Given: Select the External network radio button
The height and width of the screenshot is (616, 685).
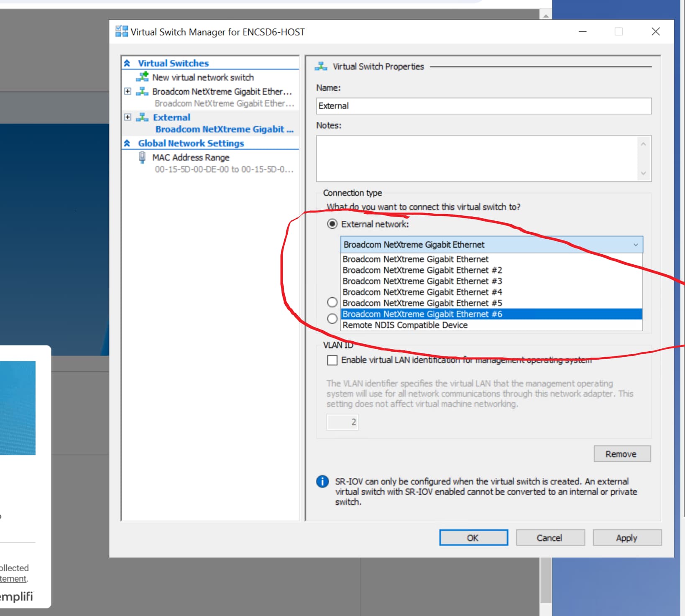Looking at the screenshot, I should tap(332, 224).
